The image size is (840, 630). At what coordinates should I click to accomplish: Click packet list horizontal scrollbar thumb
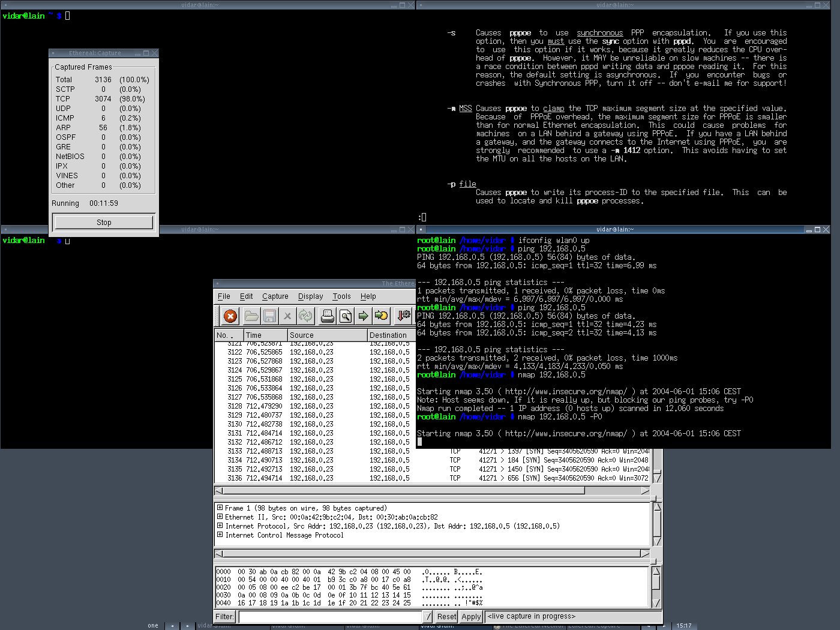click(x=404, y=491)
